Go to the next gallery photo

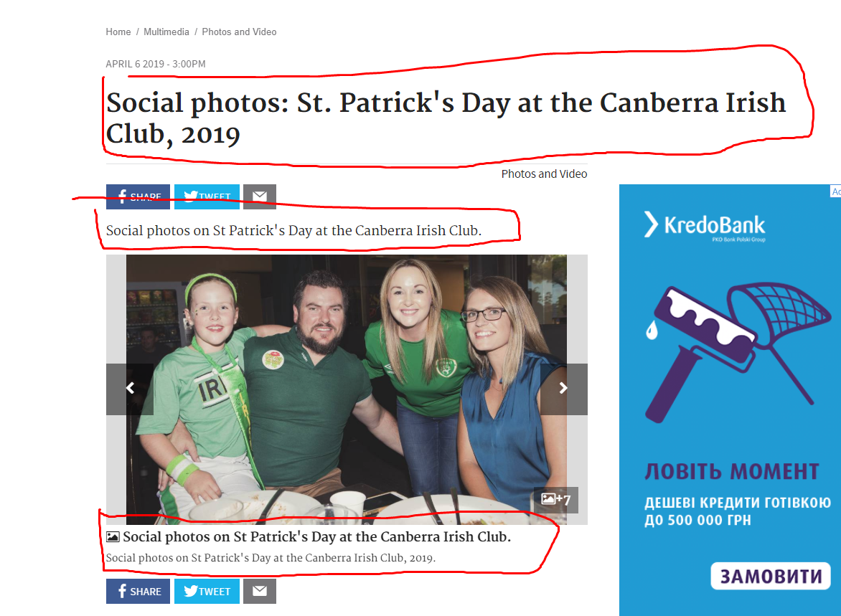tap(564, 389)
